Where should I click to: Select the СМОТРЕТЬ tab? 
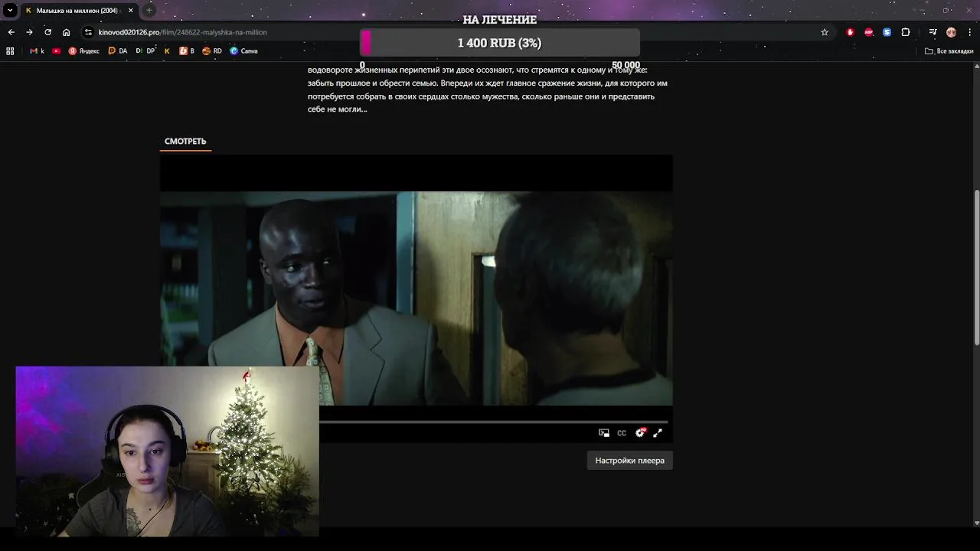[x=185, y=142]
